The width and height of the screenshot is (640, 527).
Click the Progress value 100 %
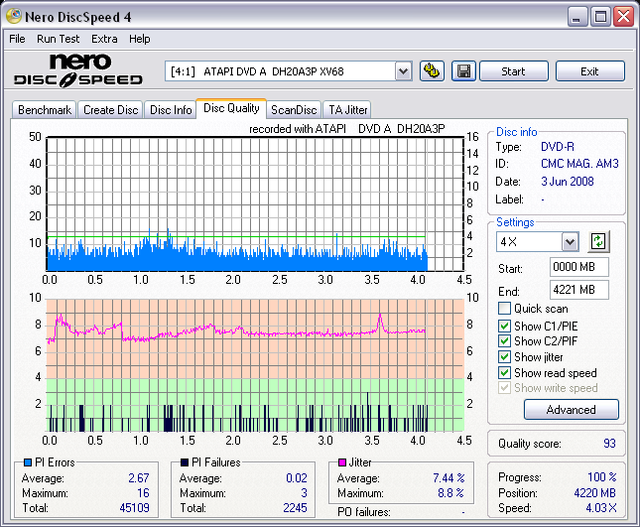click(602, 477)
